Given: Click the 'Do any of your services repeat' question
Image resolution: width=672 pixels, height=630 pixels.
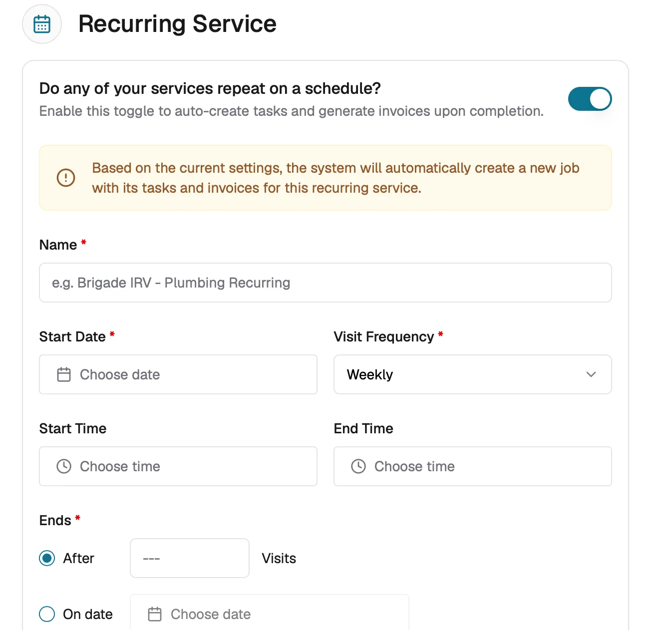Looking at the screenshot, I should (210, 88).
